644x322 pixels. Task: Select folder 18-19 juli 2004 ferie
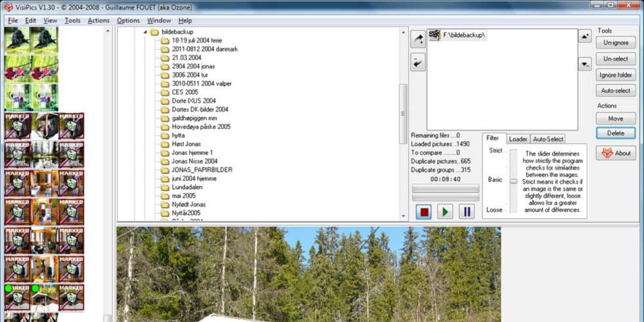point(197,40)
